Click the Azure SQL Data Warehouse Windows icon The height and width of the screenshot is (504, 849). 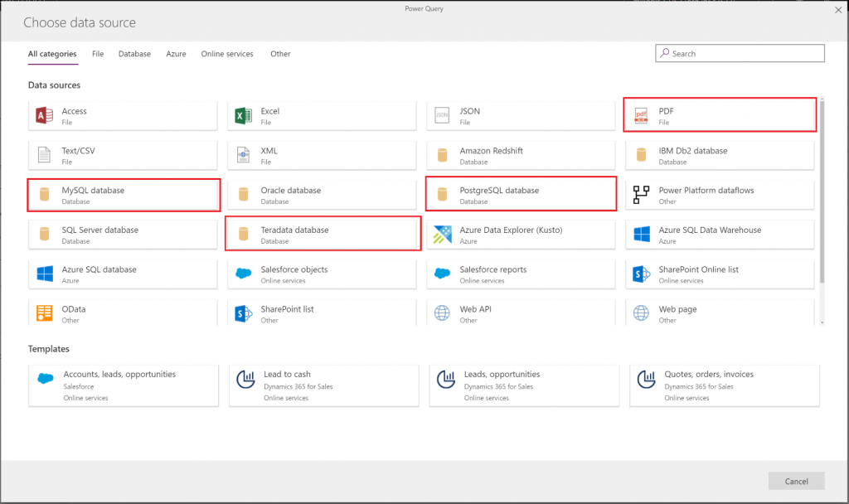[x=642, y=235]
